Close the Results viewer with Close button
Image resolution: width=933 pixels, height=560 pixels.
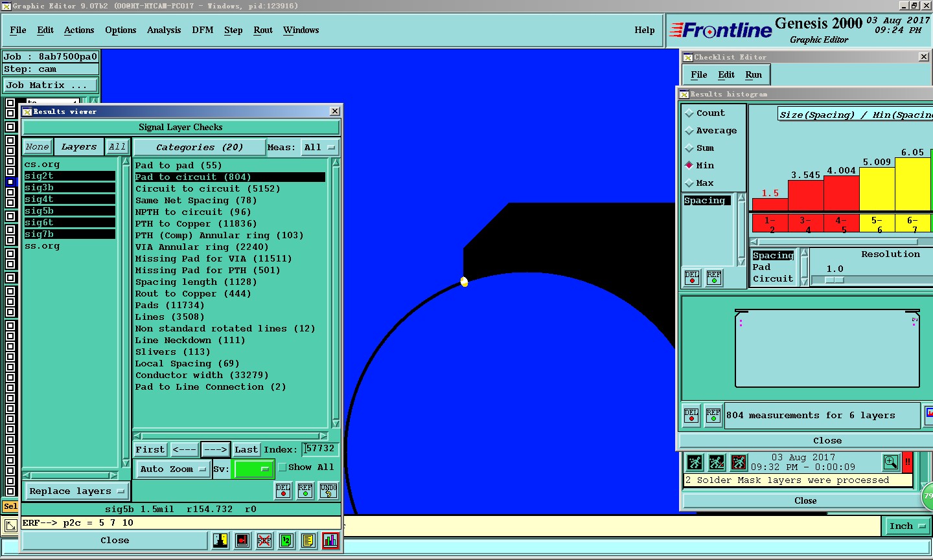pyautogui.click(x=115, y=541)
